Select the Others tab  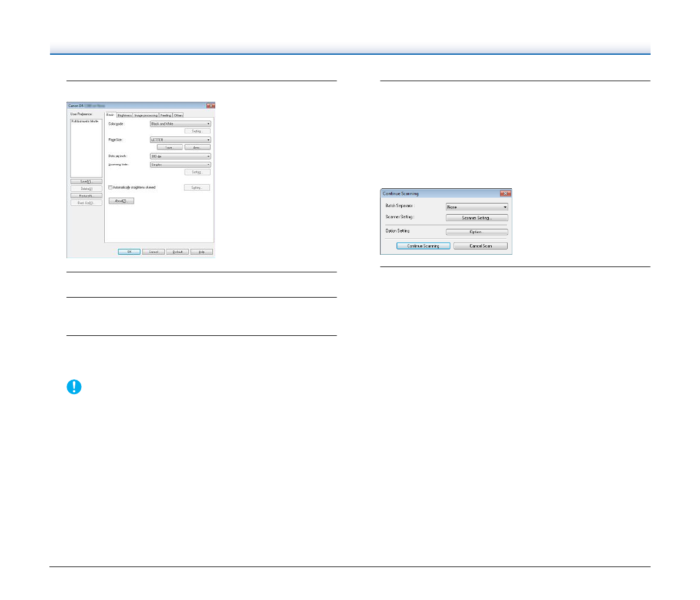click(x=178, y=115)
